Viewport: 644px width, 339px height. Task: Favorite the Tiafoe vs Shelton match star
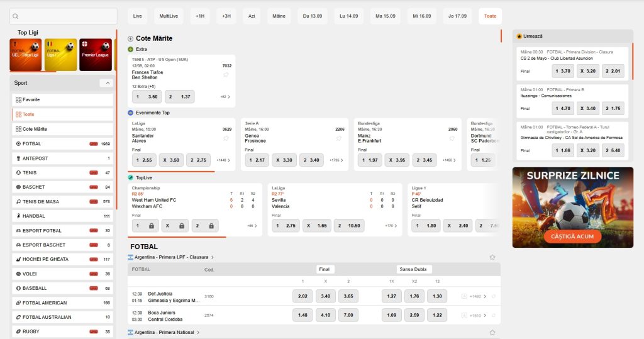[226, 75]
